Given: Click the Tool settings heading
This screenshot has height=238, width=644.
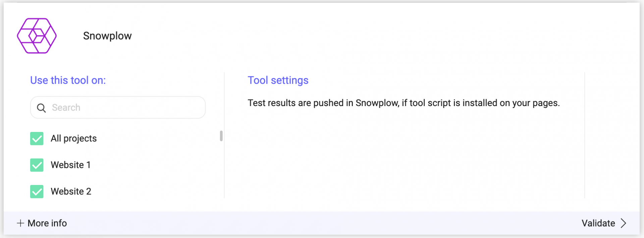Looking at the screenshot, I should coord(278,80).
